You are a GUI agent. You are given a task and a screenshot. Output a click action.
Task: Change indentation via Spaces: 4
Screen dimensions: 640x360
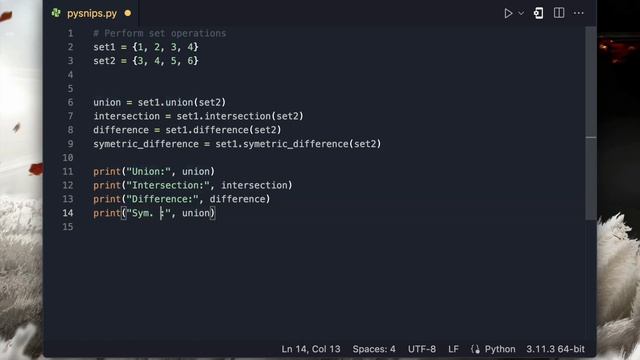(x=374, y=349)
